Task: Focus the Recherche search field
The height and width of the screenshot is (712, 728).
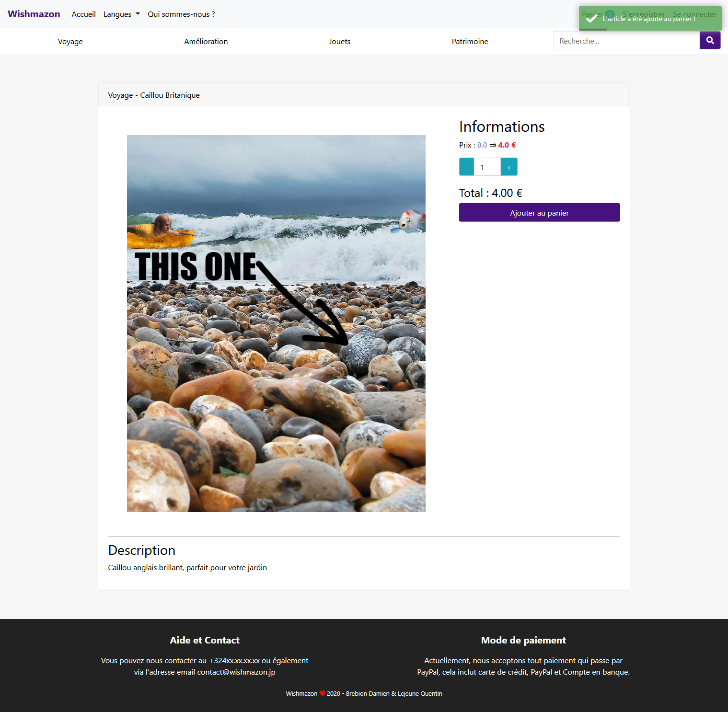Action: tap(626, 41)
